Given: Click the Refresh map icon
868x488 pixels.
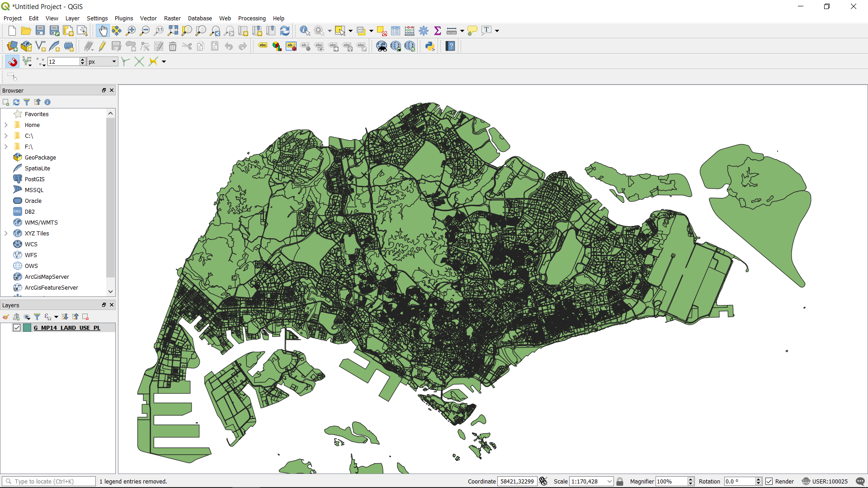Looking at the screenshot, I should coord(285,31).
